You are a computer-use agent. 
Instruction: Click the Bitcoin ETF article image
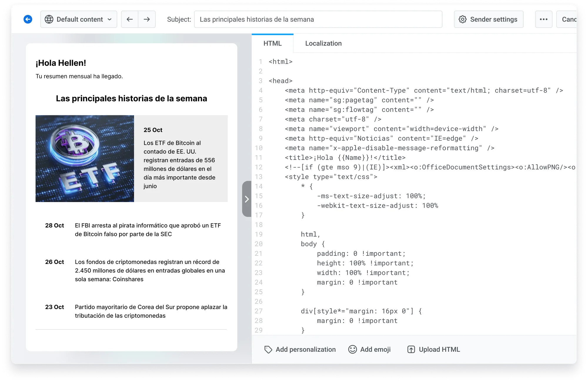pos(85,159)
